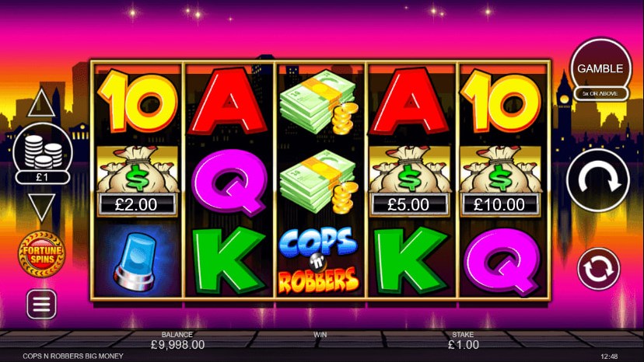Select the £10.00 money bag symbol
644x362 pixels.
point(500,180)
